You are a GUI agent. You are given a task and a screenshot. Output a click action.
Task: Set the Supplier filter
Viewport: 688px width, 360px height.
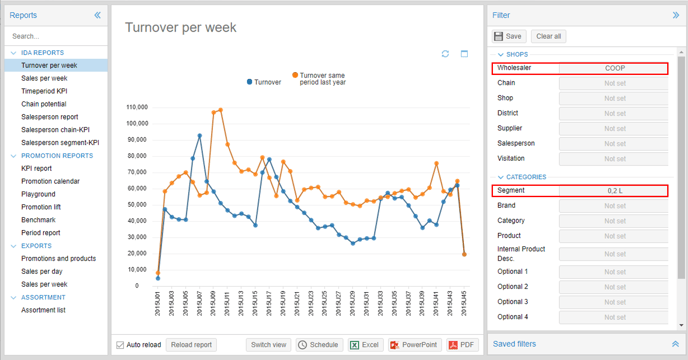click(x=613, y=129)
